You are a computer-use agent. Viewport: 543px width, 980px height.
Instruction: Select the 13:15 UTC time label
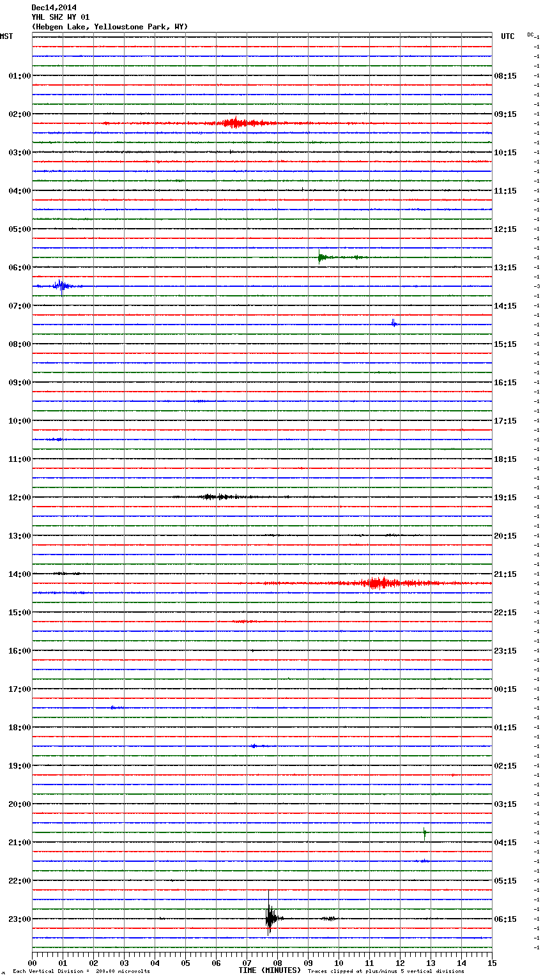(505, 268)
